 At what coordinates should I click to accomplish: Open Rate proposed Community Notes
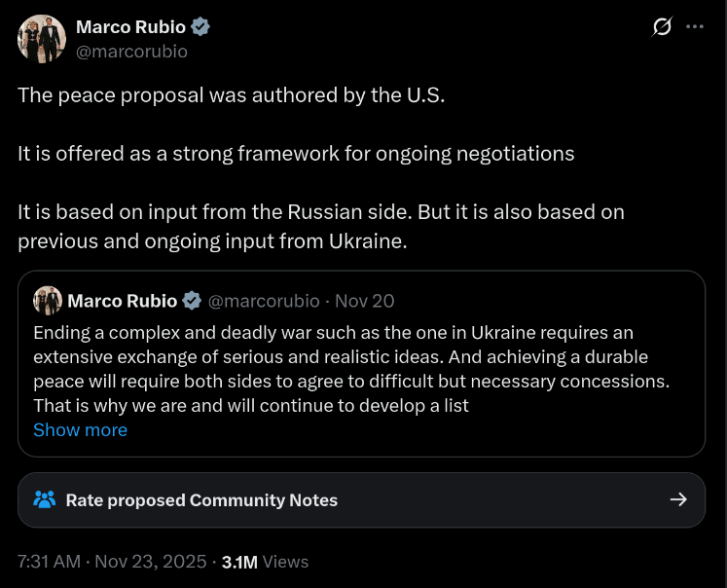[x=201, y=500]
